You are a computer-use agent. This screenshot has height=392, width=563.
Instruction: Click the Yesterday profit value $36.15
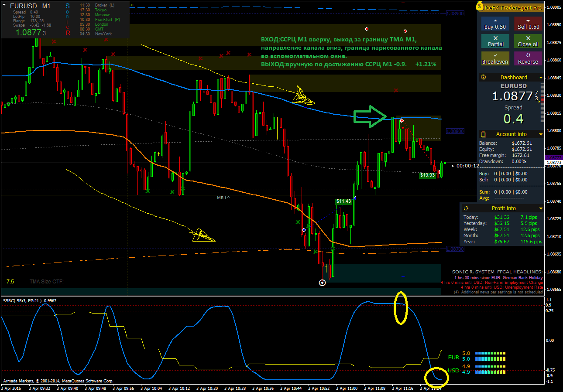pyautogui.click(x=502, y=223)
